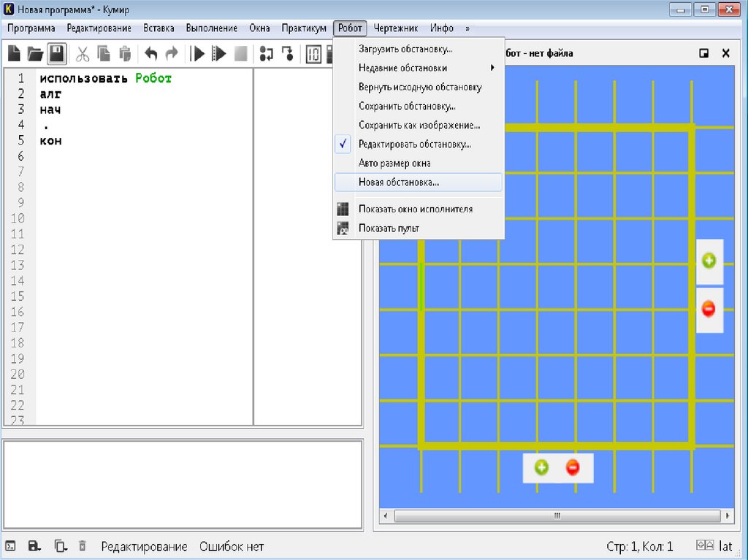The image size is (748, 560).
Task: Open save dropdown in status bar
Action: 34,546
